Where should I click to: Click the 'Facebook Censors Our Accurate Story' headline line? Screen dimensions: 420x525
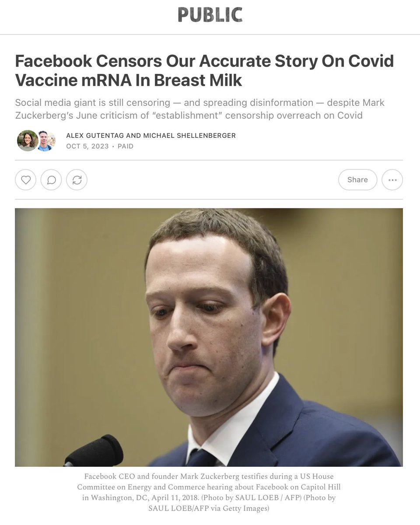204,61
